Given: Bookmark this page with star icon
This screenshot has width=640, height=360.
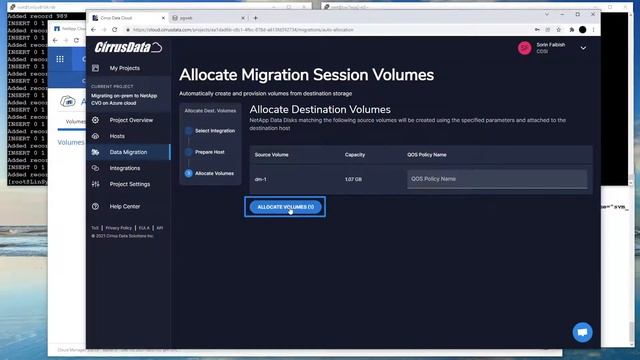Looking at the screenshot, I should tap(559, 30).
